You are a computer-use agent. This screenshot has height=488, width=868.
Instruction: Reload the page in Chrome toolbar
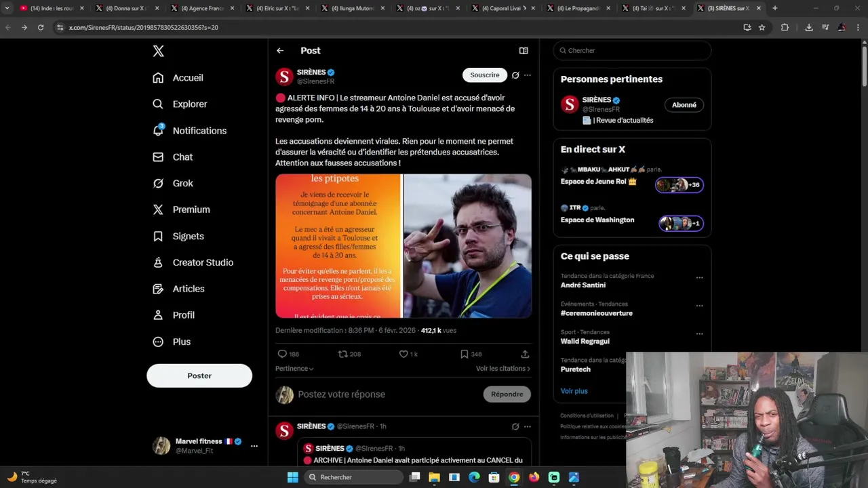[x=41, y=28]
